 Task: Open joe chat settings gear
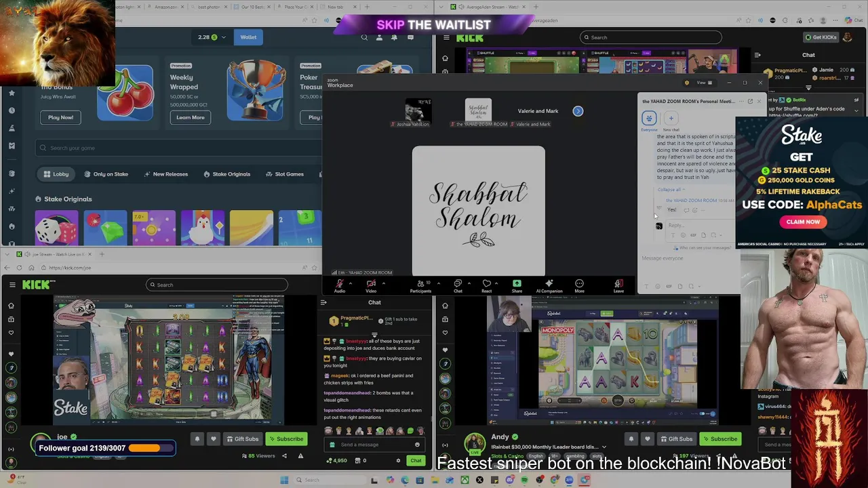pos(398,461)
